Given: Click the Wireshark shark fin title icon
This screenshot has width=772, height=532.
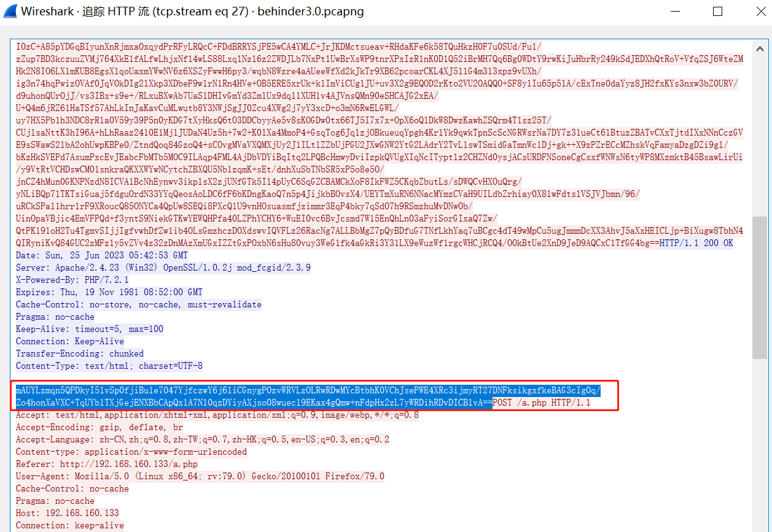Looking at the screenshot, I should pyautogui.click(x=10, y=12).
